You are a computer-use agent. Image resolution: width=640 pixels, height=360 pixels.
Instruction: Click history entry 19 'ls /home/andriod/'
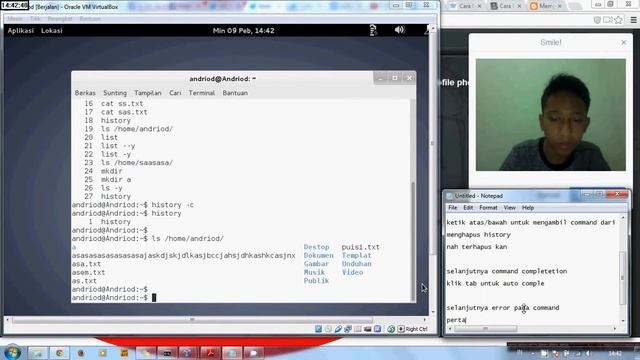click(x=137, y=129)
